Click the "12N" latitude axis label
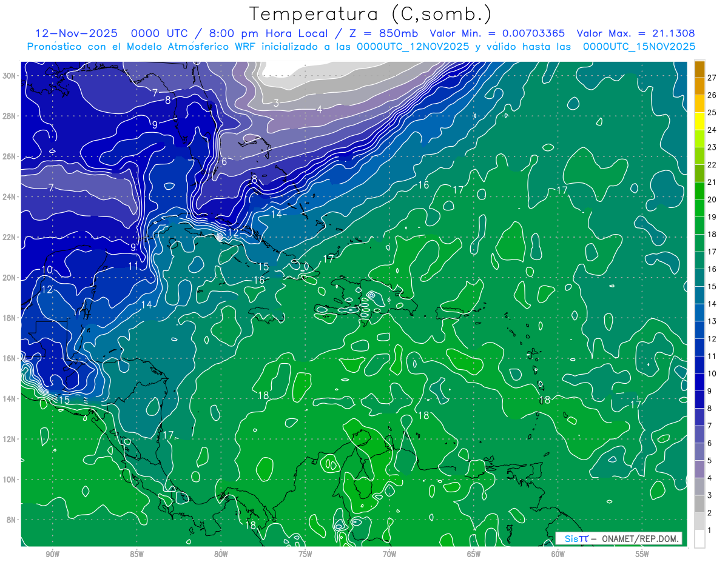Screen dimensions: 728x562 point(10,439)
